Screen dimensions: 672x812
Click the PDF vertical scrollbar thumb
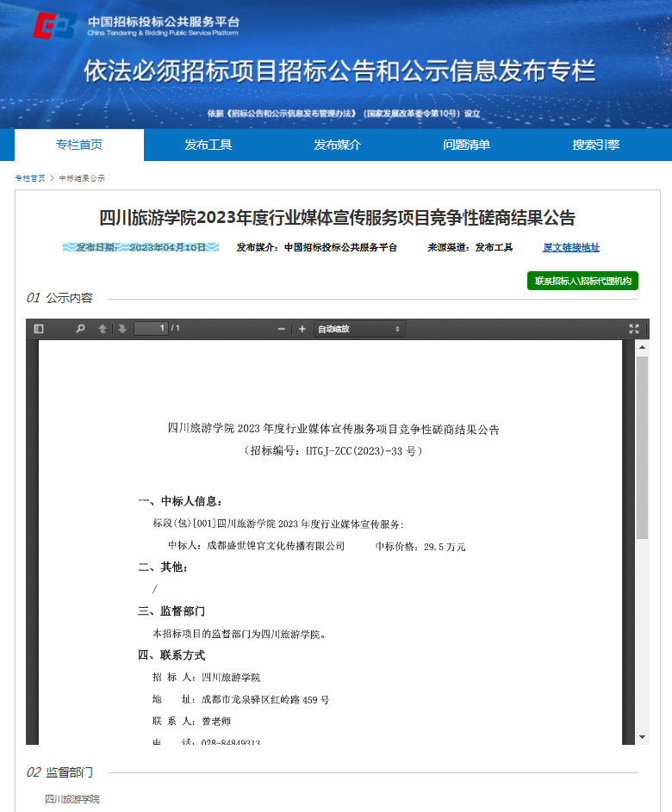(643, 448)
